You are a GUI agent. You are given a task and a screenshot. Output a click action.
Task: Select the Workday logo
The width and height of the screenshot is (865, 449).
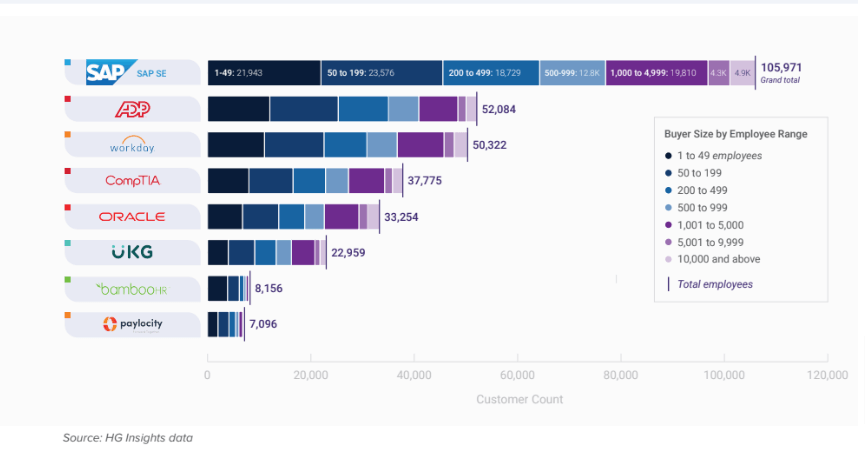[x=133, y=145]
